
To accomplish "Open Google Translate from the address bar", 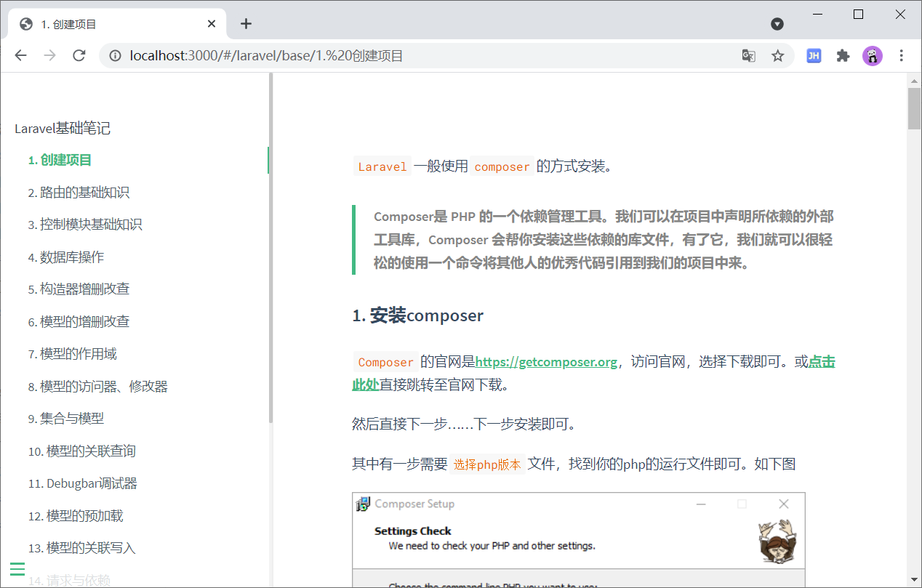I will click(748, 55).
